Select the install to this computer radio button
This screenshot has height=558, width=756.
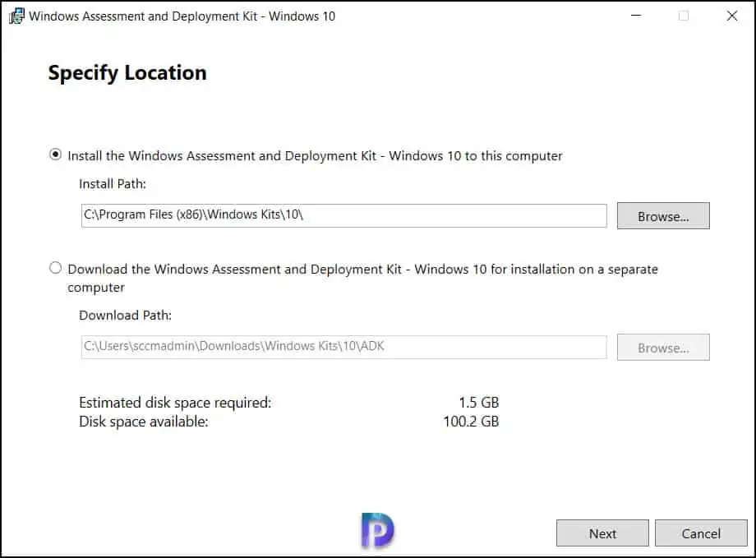point(55,154)
